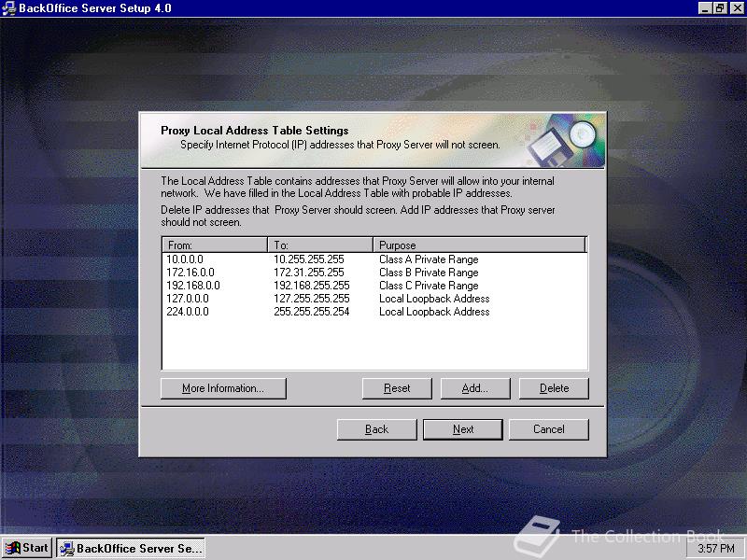Image resolution: width=747 pixels, height=560 pixels.
Task: Cancel the BackOffice setup
Action: [x=548, y=429]
